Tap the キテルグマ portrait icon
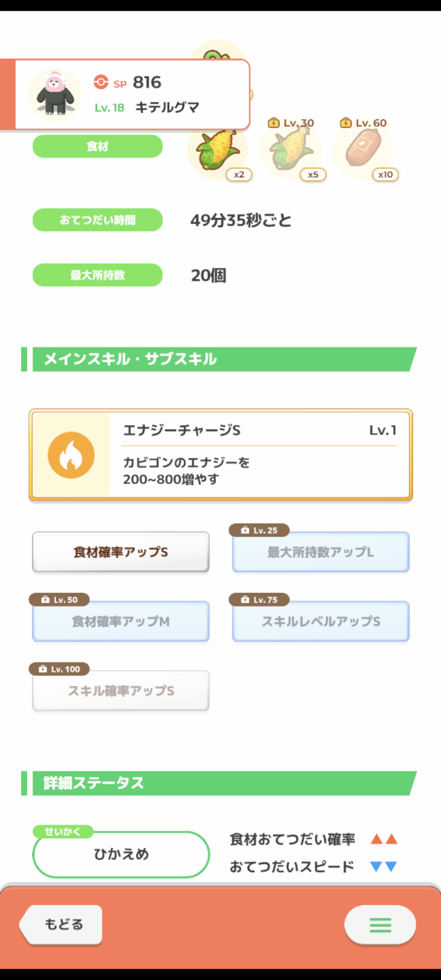 pyautogui.click(x=54, y=94)
